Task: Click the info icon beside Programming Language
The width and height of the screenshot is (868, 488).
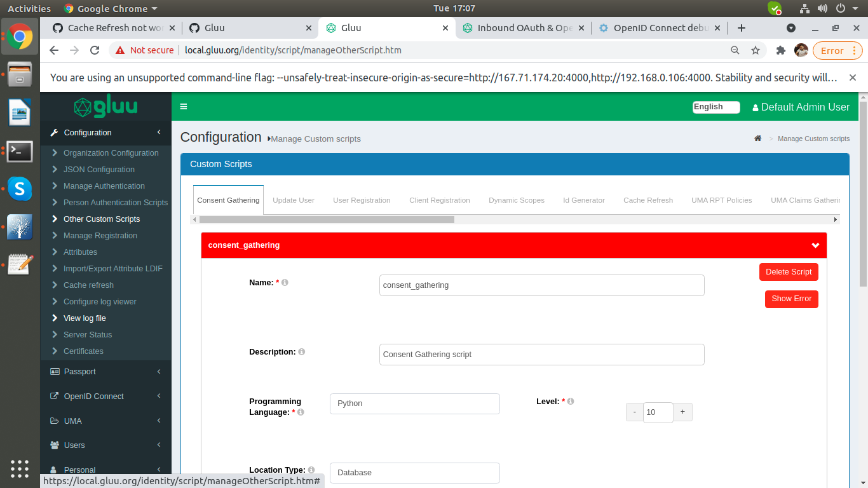Action: [301, 412]
